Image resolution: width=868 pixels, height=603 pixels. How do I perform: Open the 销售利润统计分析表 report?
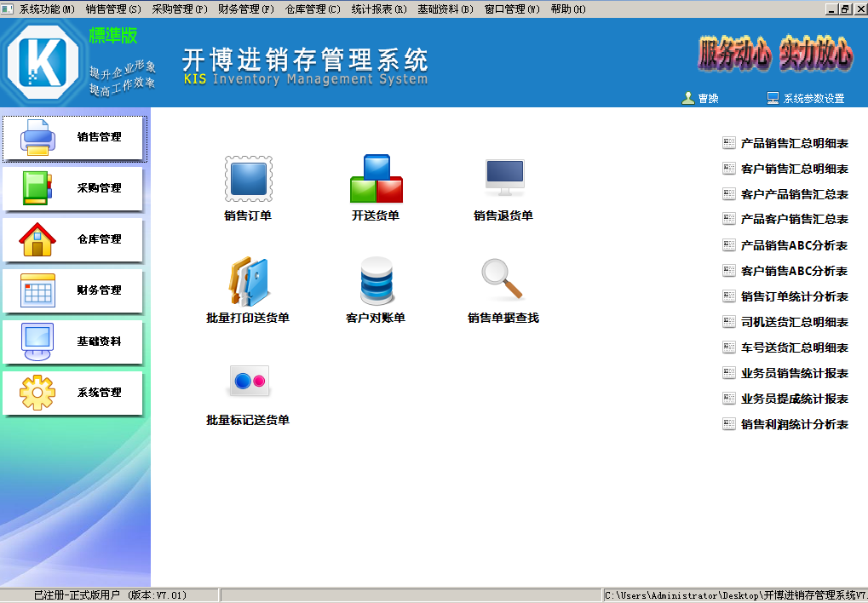click(x=795, y=425)
